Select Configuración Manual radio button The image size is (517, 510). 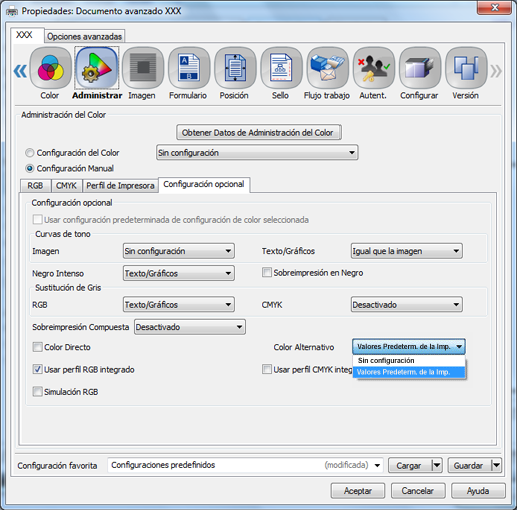tap(30, 168)
